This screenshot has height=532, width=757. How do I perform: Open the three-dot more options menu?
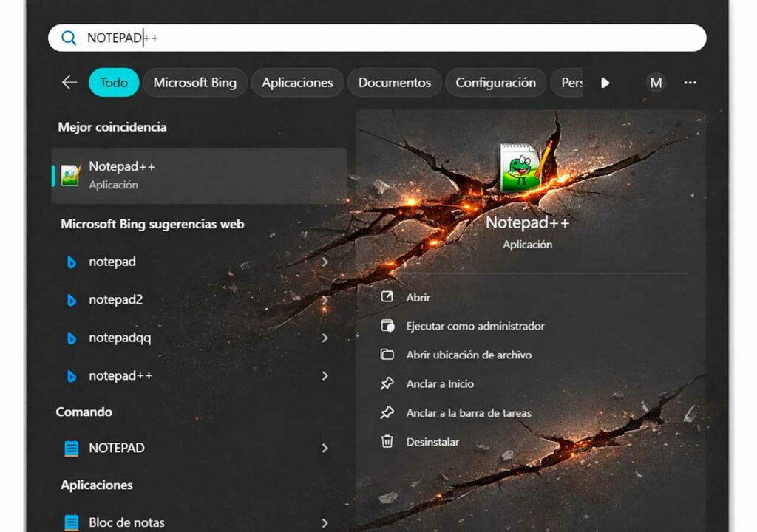coord(690,83)
